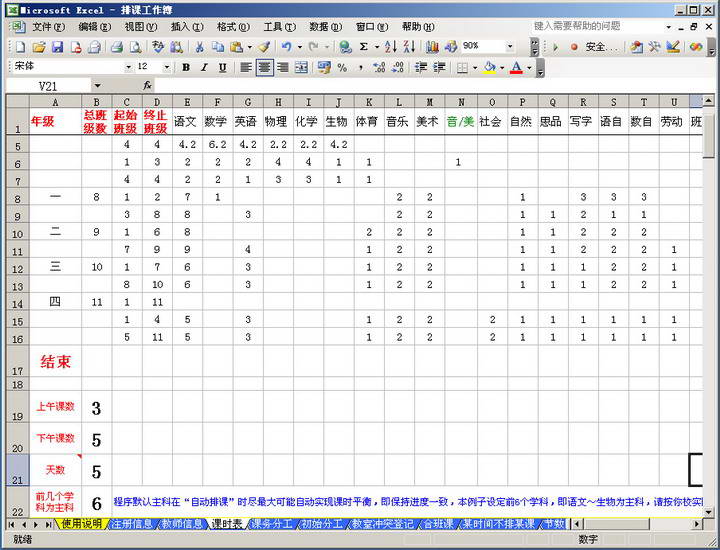Click the 安全 (Security) toolbar button

(x=601, y=47)
